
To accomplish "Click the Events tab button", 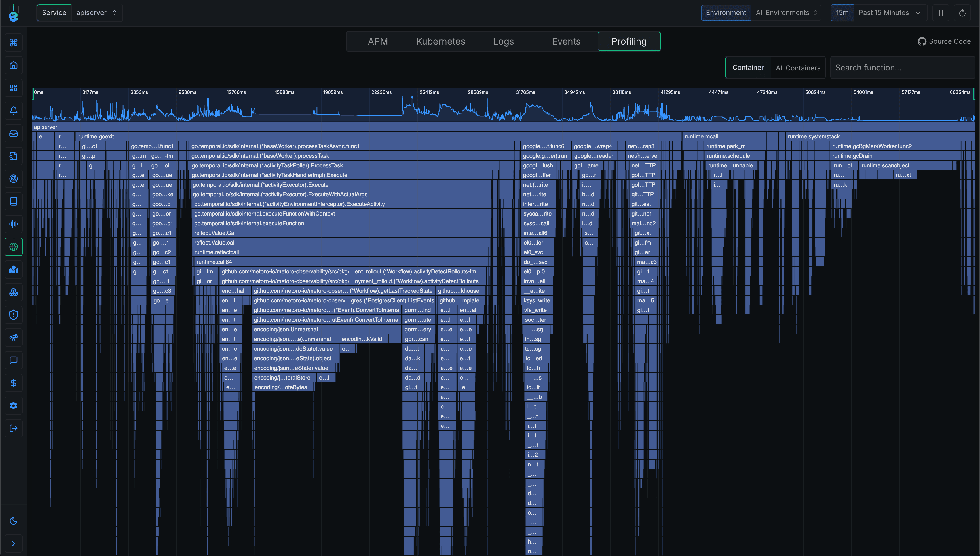I will pos(566,41).
